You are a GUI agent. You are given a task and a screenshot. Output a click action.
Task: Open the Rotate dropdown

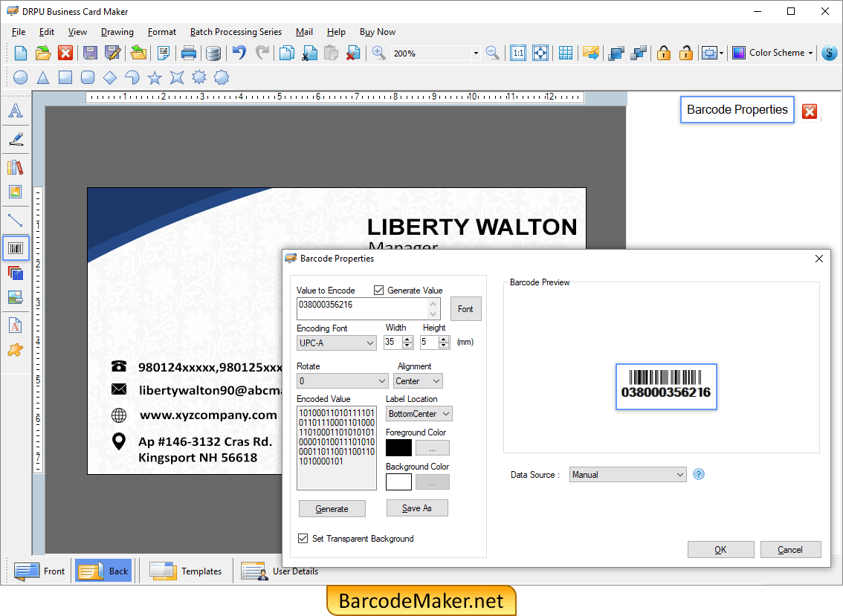pyautogui.click(x=343, y=381)
